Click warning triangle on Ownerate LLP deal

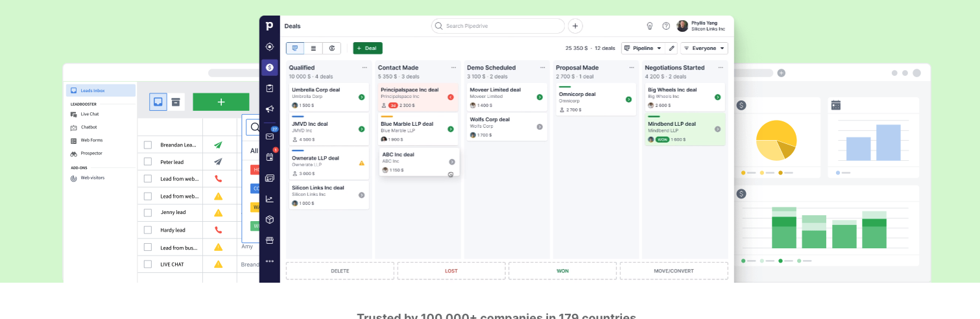361,163
